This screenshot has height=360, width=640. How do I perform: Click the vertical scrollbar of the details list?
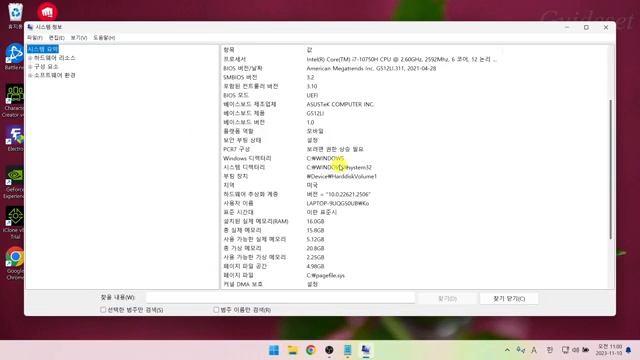click(611, 169)
